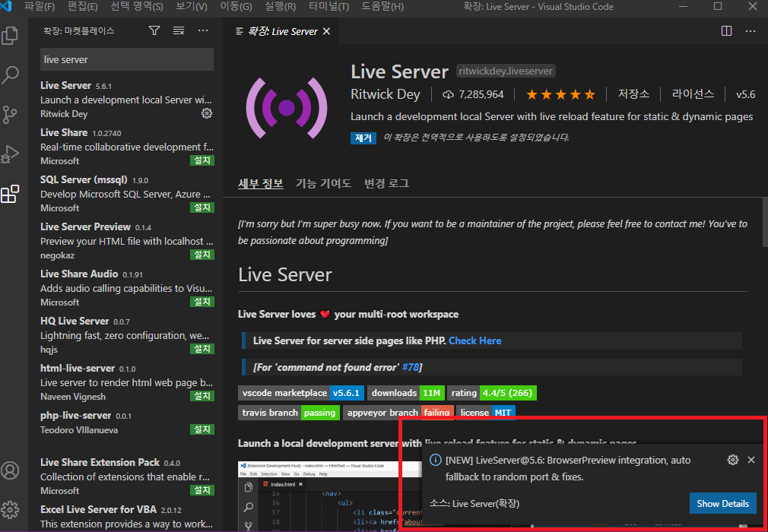Screen dimensions: 768x532
Task: Click Live Server manage gear in list
Action: coord(207,113)
